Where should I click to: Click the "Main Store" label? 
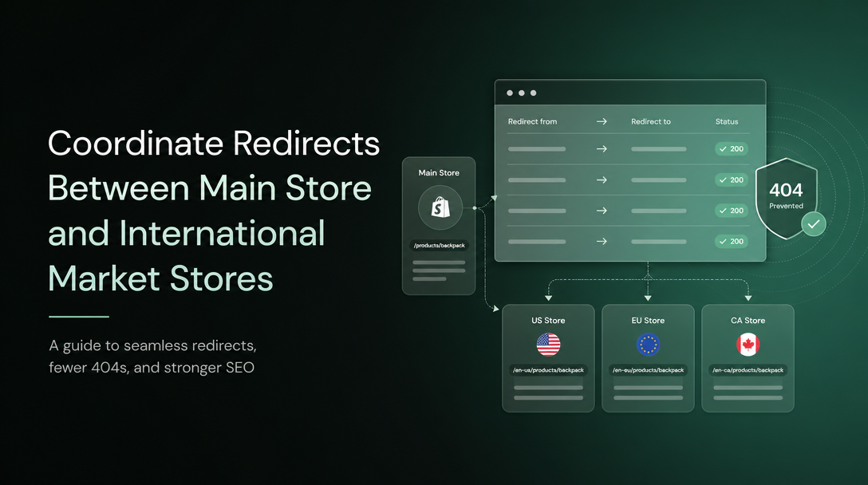pos(439,173)
